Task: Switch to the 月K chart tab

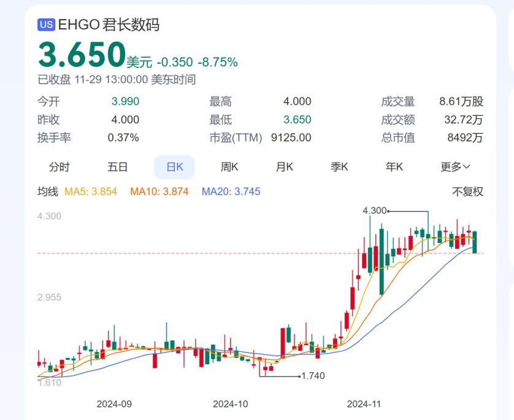Action: pos(284,167)
